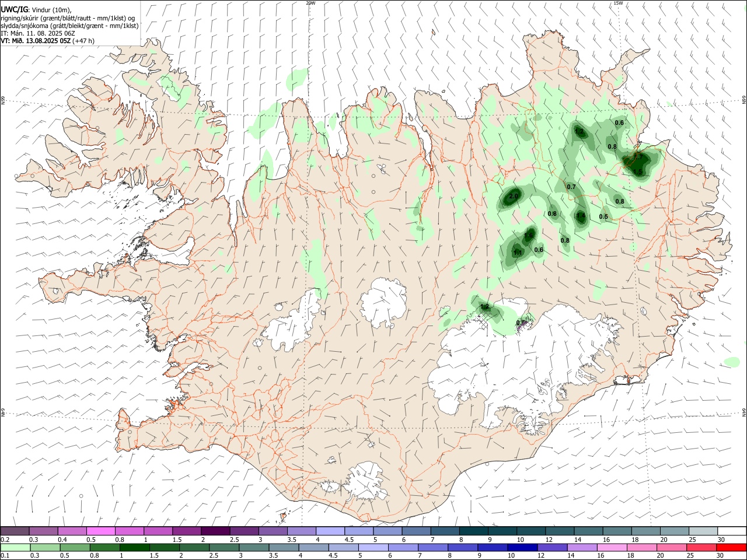Click the '20W' longitude label
Viewport: 747px width, 560px height.
pos(310,3)
